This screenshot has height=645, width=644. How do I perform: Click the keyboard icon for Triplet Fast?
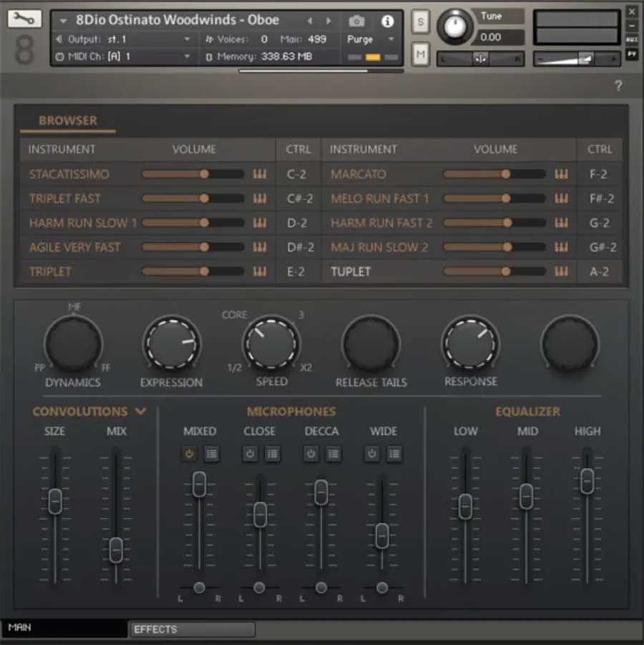(259, 199)
